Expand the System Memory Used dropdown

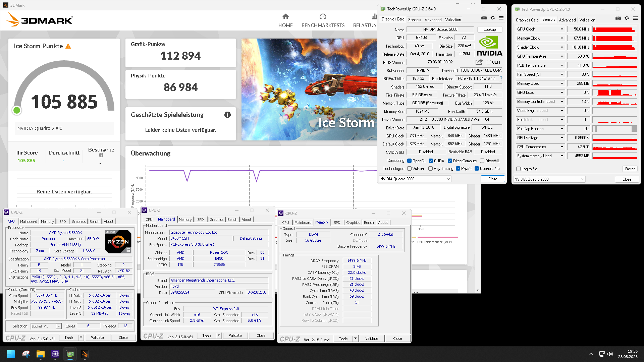point(562,156)
